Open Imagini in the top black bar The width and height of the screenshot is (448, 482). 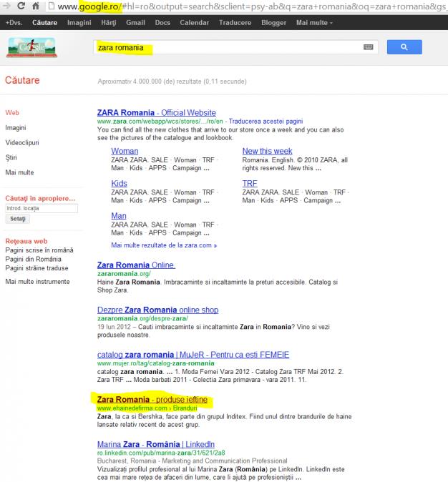click(x=79, y=23)
